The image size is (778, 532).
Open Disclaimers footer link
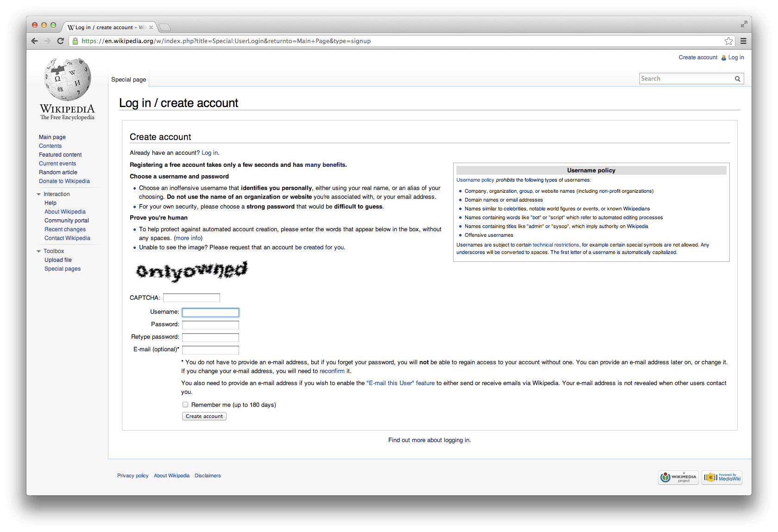click(208, 475)
